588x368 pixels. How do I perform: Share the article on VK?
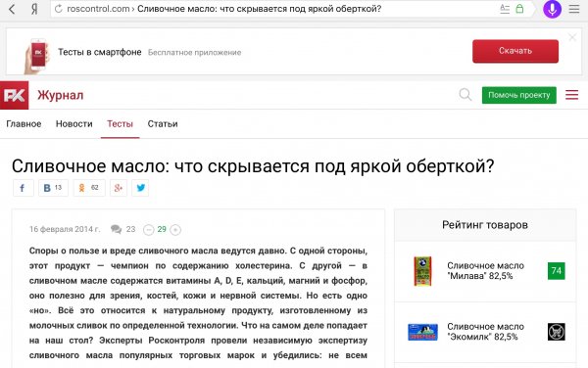53,188
